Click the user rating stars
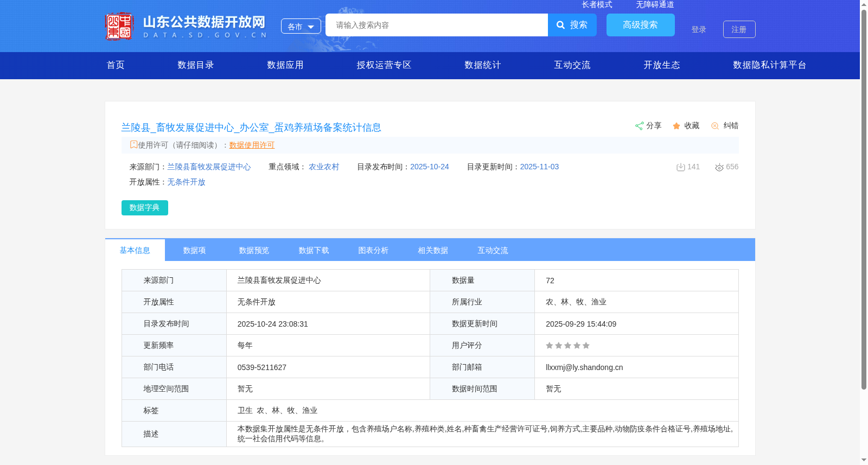The height and width of the screenshot is (465, 868). [567, 346]
